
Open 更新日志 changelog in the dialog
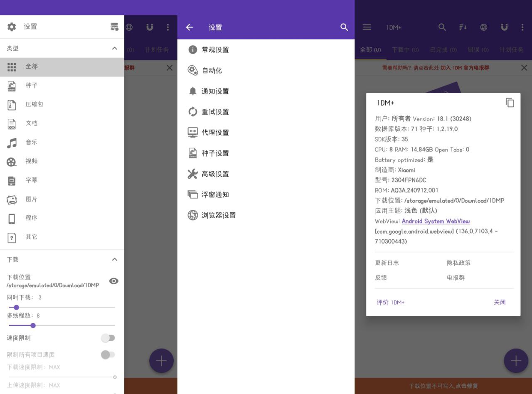387,263
